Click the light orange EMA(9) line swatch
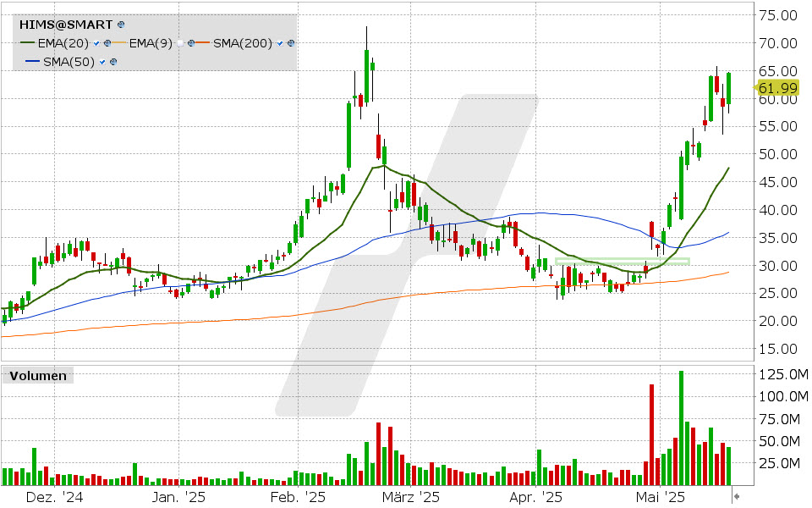 tap(118, 42)
